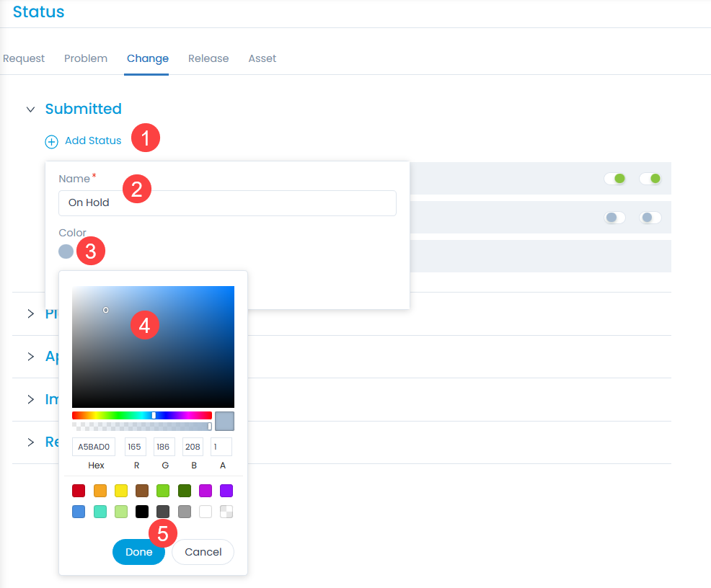Switch to the Request tab
This screenshot has width=711, height=588.
22,58
